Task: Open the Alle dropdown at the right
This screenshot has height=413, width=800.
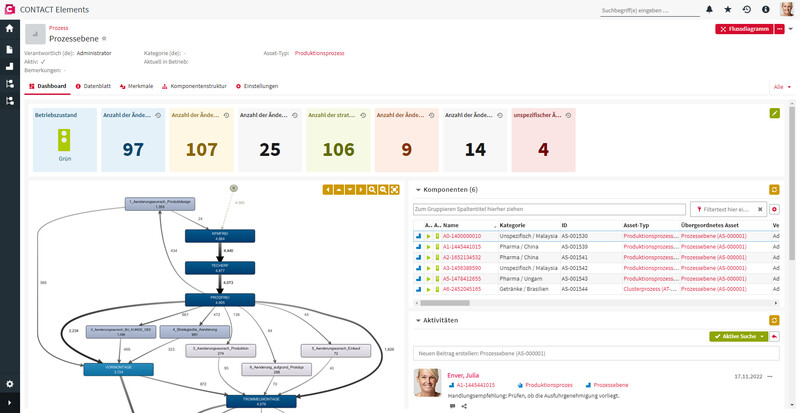Action: click(x=783, y=87)
